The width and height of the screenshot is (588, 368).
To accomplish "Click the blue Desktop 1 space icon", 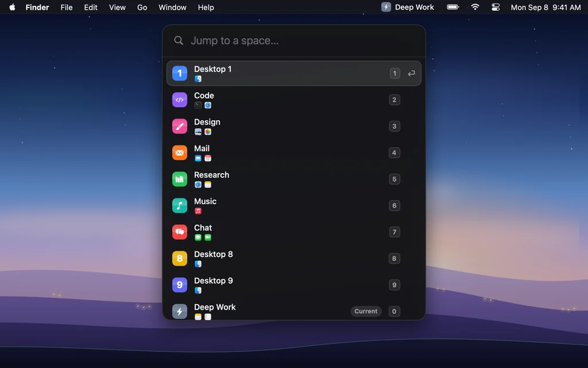I will 180,73.
